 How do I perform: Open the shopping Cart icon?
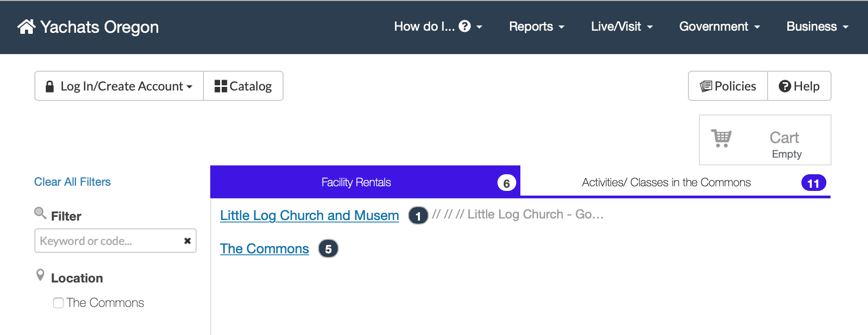pos(721,138)
